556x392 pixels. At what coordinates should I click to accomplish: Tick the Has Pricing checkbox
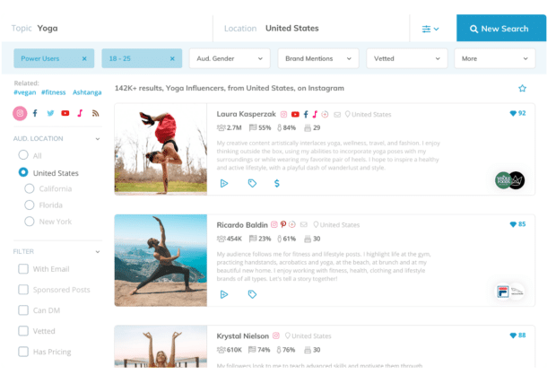(24, 352)
